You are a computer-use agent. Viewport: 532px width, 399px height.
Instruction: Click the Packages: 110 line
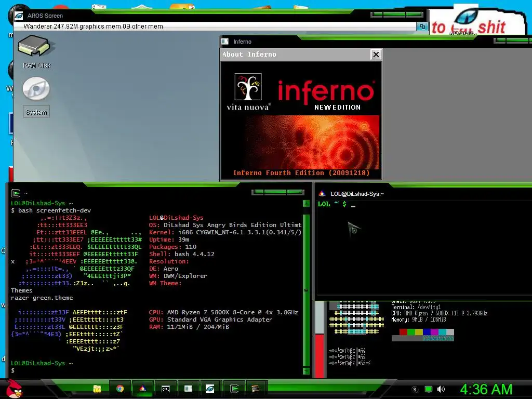pyautogui.click(x=172, y=247)
